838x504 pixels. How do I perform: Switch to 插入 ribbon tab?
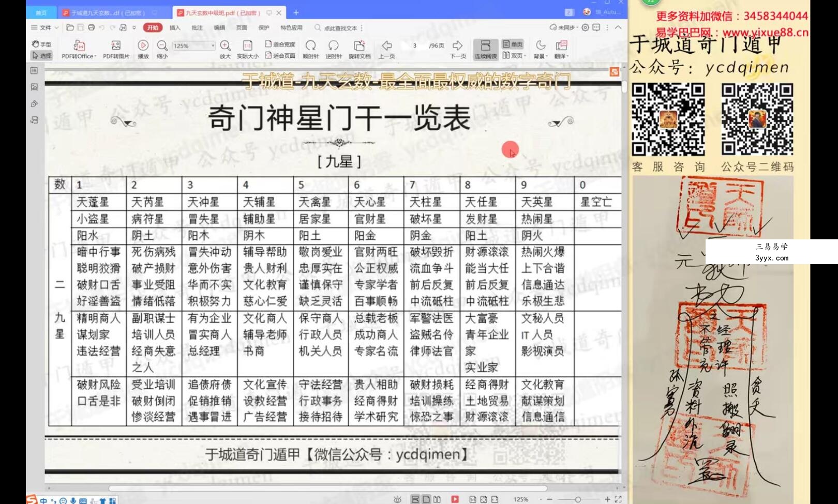(175, 28)
